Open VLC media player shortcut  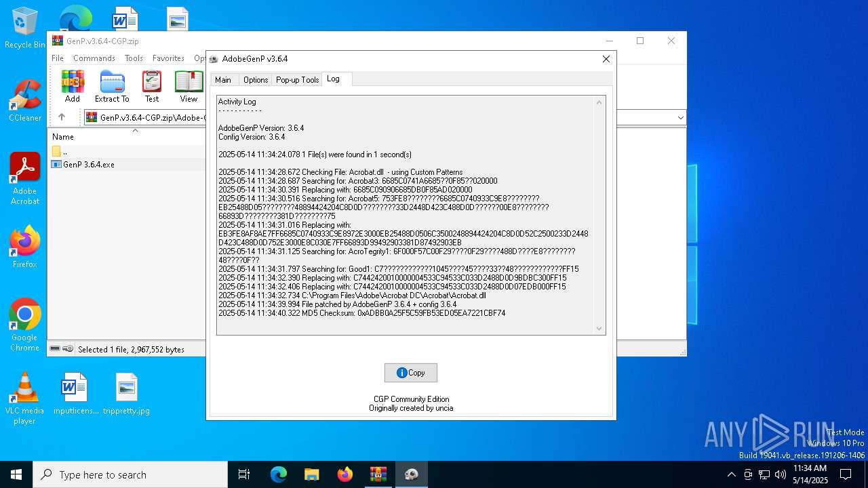pyautogui.click(x=24, y=399)
